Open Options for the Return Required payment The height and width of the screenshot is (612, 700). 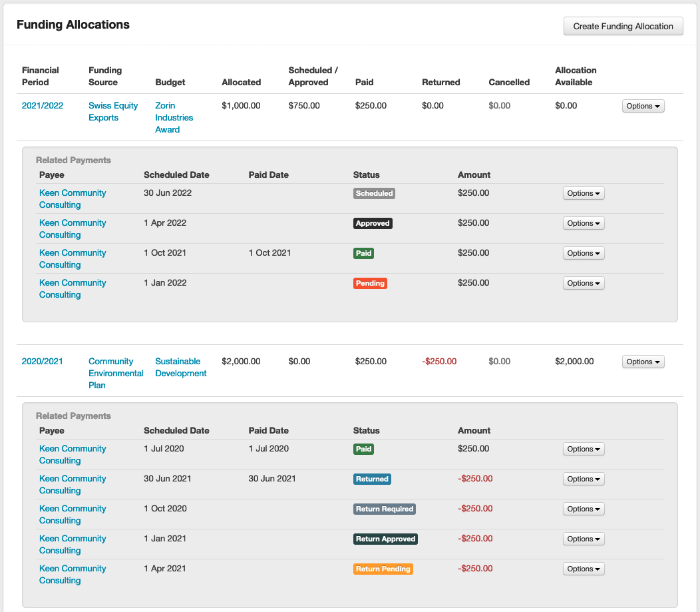tap(584, 509)
